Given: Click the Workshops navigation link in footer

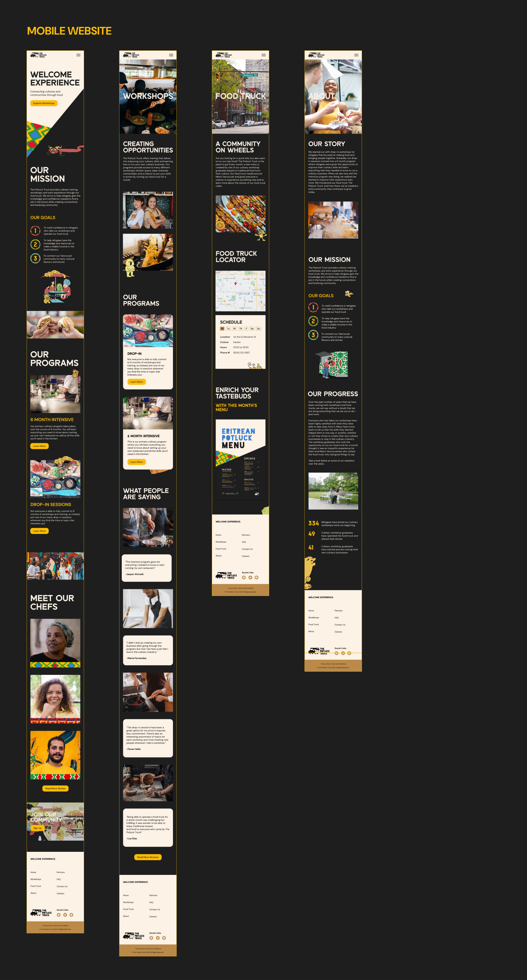Looking at the screenshot, I should (x=36, y=880).
